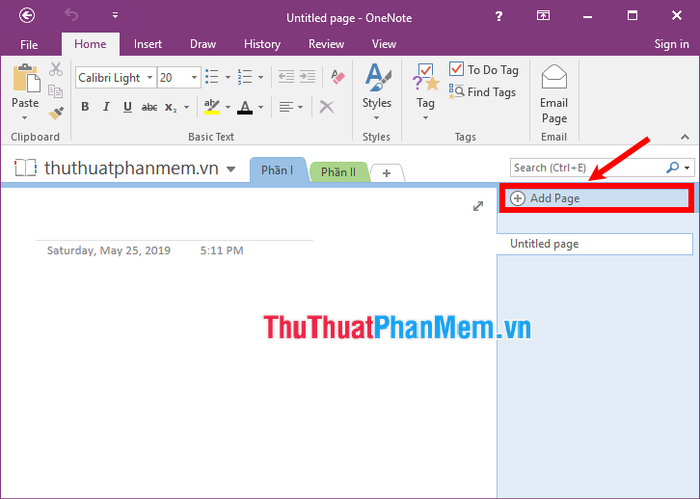This screenshot has height=499, width=700.
Task: Open the Help question mark
Action: [x=499, y=17]
